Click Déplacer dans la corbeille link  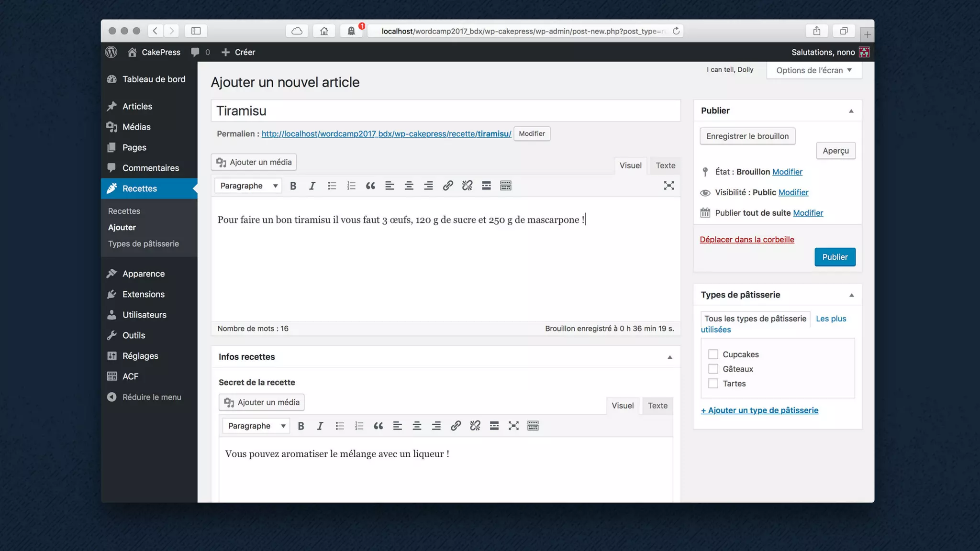[x=746, y=240]
